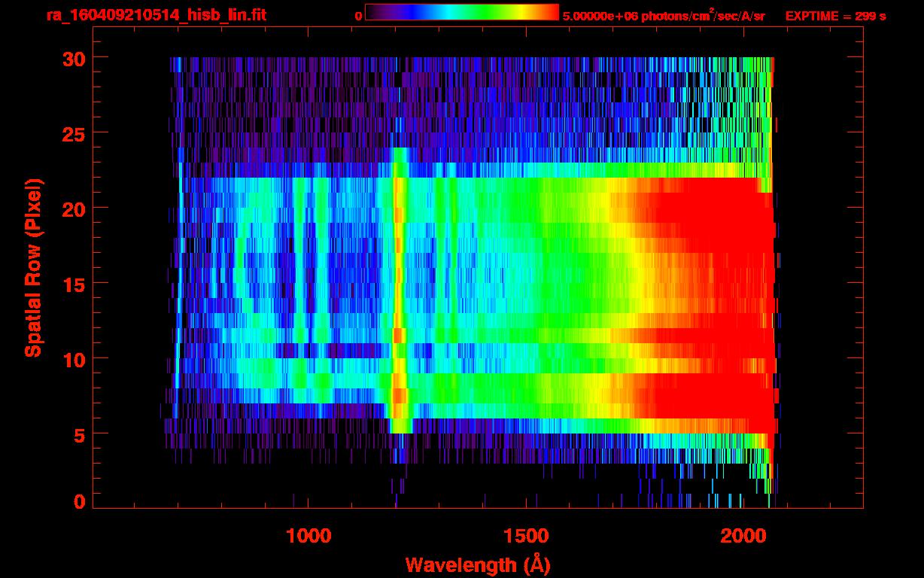Click the 2000 wavelength tick label
This screenshot has height=578, width=924.
(x=743, y=536)
